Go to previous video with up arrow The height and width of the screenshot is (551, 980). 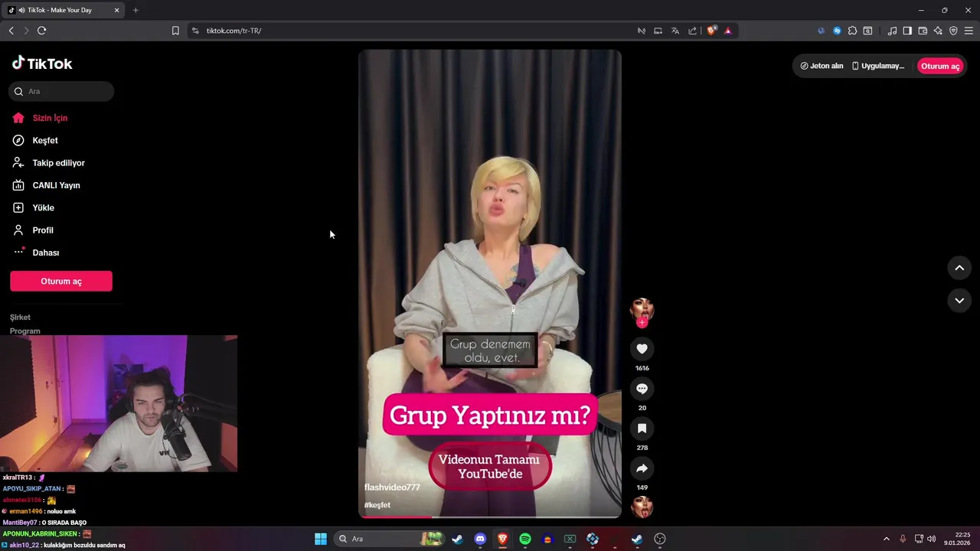959,268
